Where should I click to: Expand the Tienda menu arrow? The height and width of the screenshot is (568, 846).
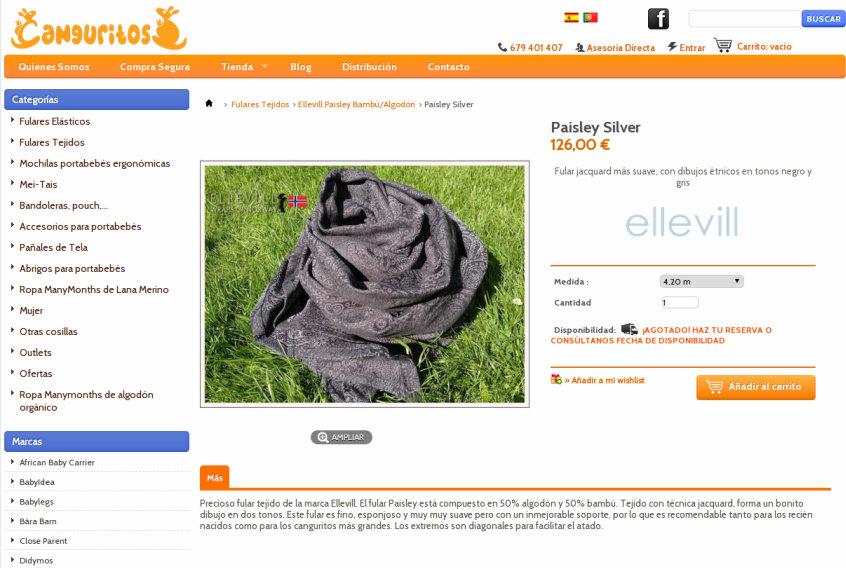[264, 66]
